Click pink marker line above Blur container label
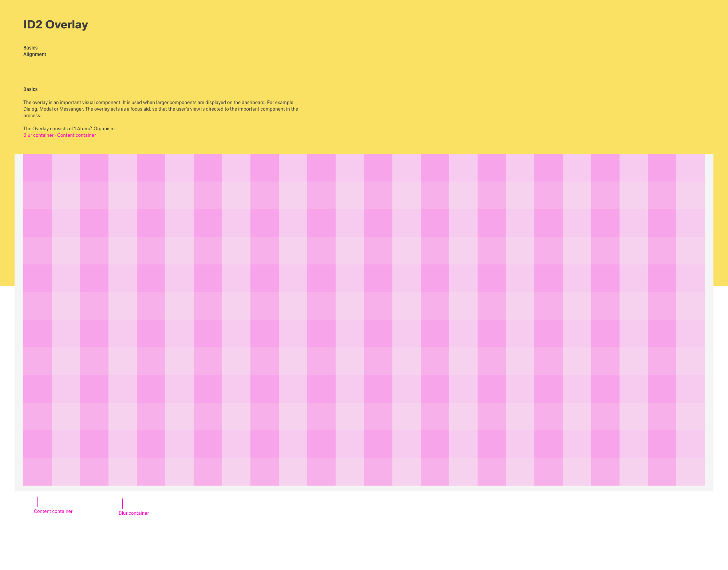Viewport: 728px width, 570px height. coord(122,503)
